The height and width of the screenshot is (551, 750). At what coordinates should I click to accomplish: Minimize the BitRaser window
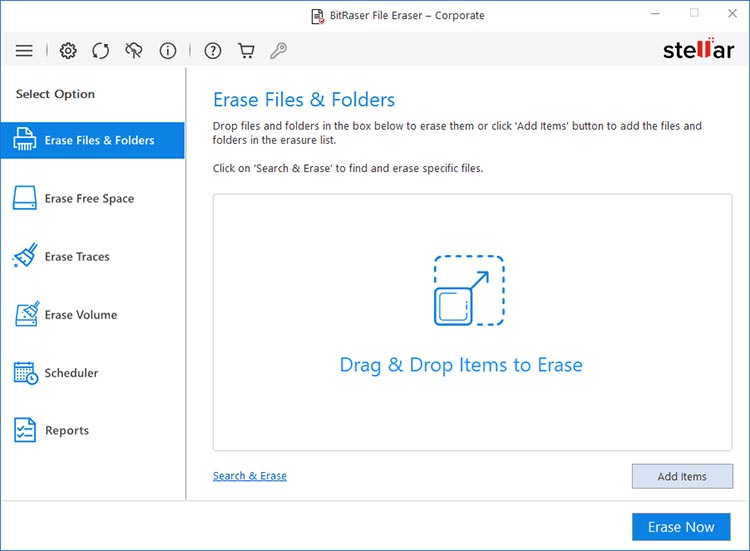pyautogui.click(x=655, y=14)
